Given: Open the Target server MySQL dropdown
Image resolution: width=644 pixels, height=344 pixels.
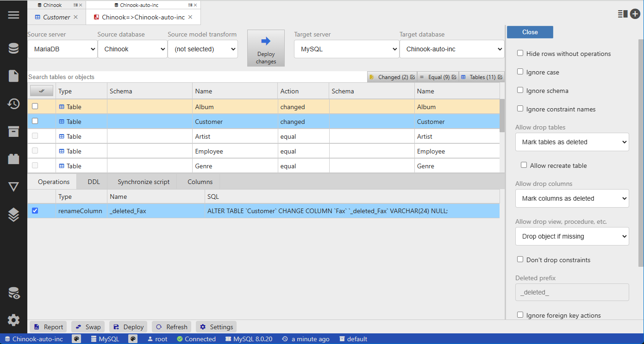Looking at the screenshot, I should pos(347,49).
